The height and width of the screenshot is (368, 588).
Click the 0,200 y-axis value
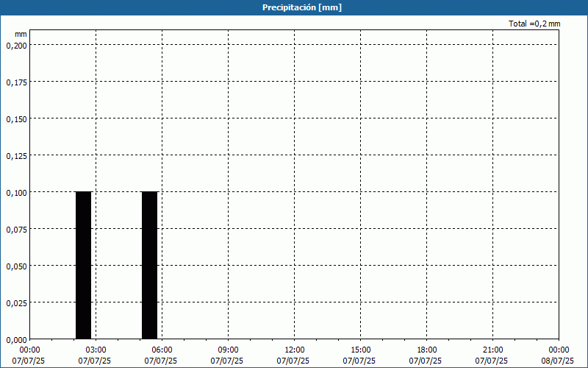coord(17,46)
